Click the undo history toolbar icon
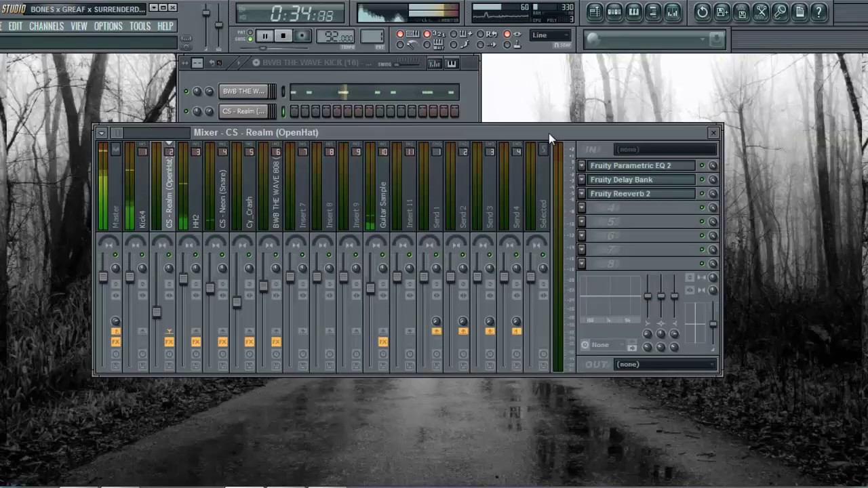The width and height of the screenshot is (868, 488). [x=703, y=12]
